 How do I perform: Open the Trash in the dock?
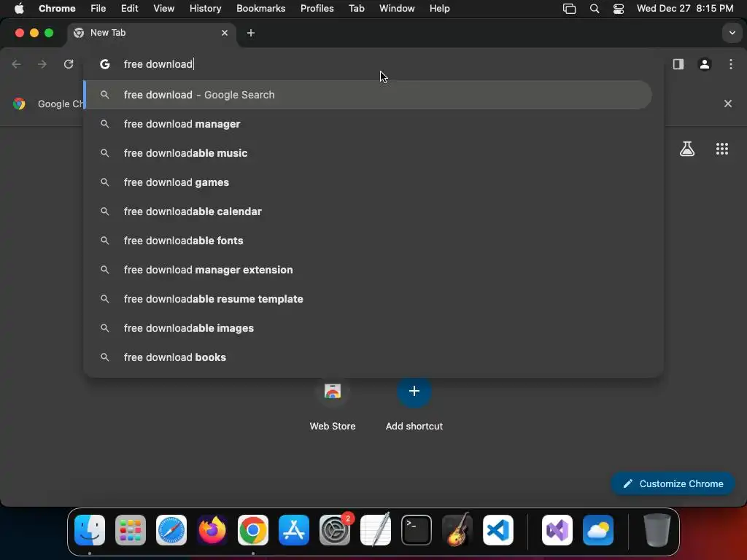(657, 530)
